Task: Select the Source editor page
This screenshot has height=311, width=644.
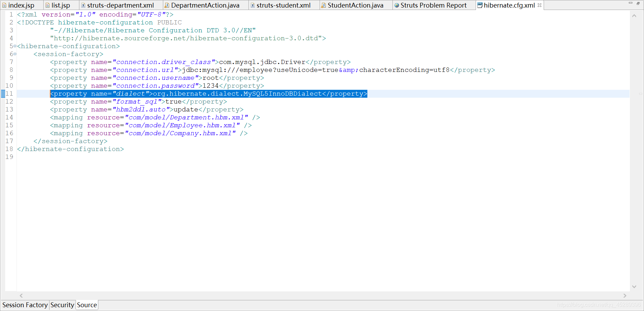Action: pyautogui.click(x=87, y=305)
